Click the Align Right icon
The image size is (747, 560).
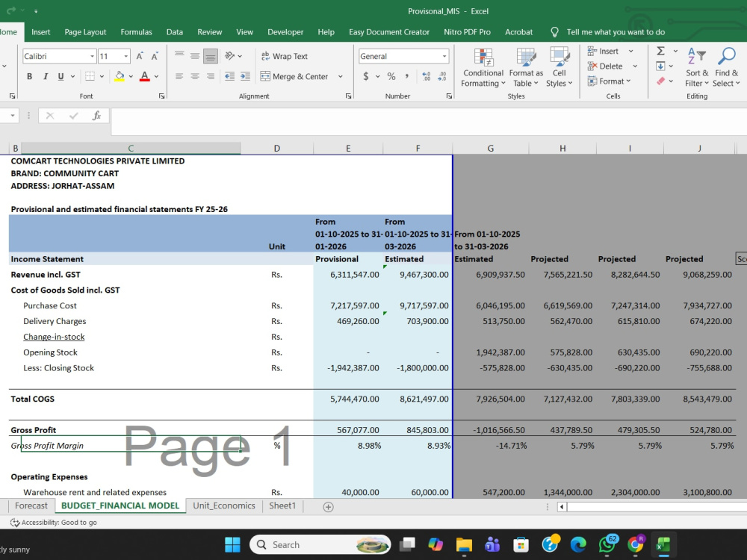coord(210,76)
